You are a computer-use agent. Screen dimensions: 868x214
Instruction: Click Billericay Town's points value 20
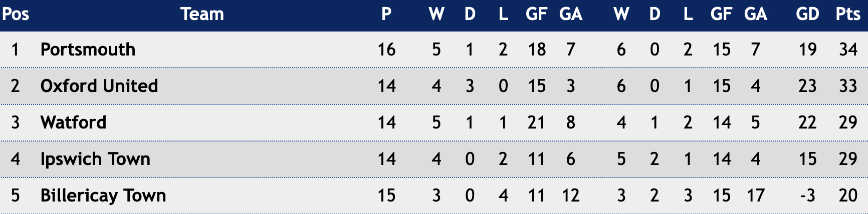coord(848,195)
